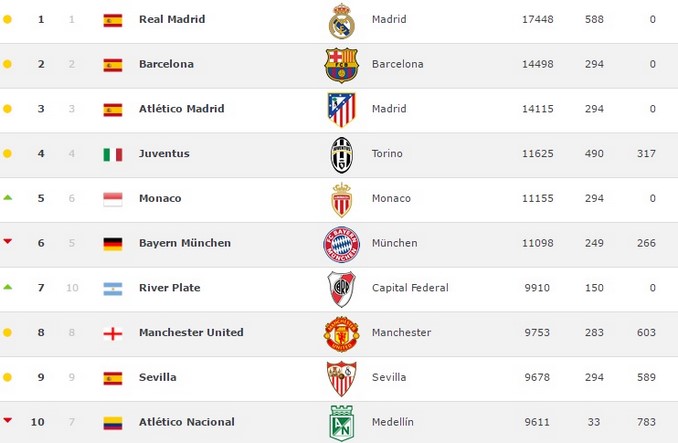
Task: Click the Atlético Madrid crest icon
Action: point(342,109)
